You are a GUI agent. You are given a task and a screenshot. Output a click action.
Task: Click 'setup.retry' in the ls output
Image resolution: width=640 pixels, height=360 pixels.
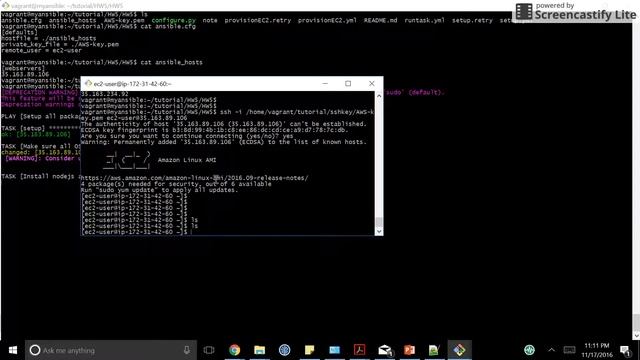click(x=472, y=20)
